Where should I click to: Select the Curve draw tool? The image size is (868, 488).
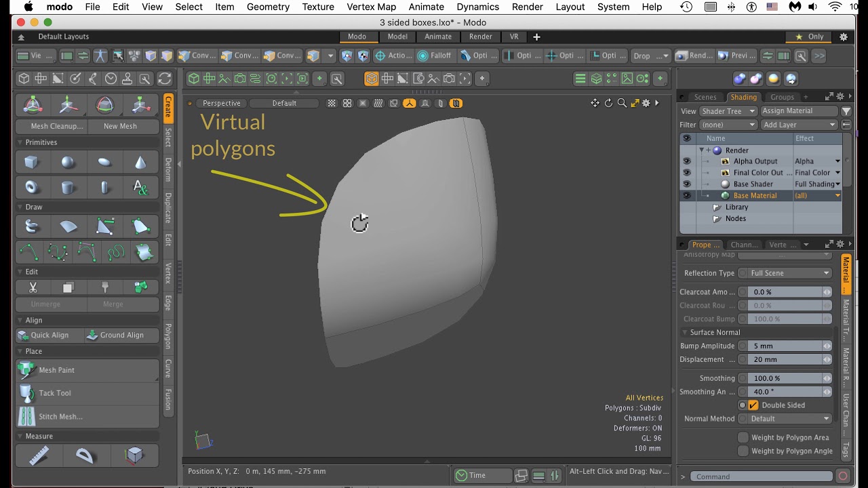[x=29, y=252]
